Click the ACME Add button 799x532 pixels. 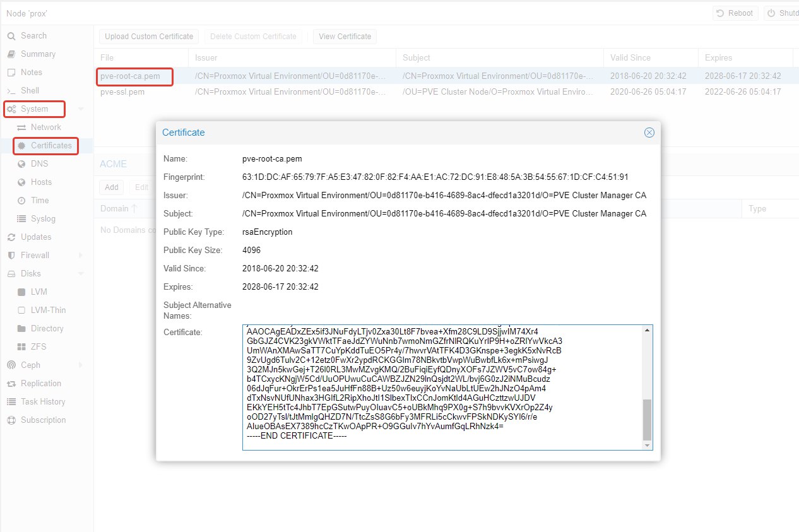tap(112, 187)
